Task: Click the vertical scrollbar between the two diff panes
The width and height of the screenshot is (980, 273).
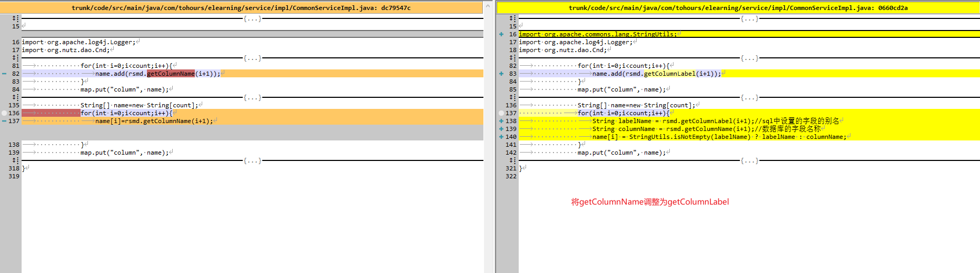Action: click(488, 137)
